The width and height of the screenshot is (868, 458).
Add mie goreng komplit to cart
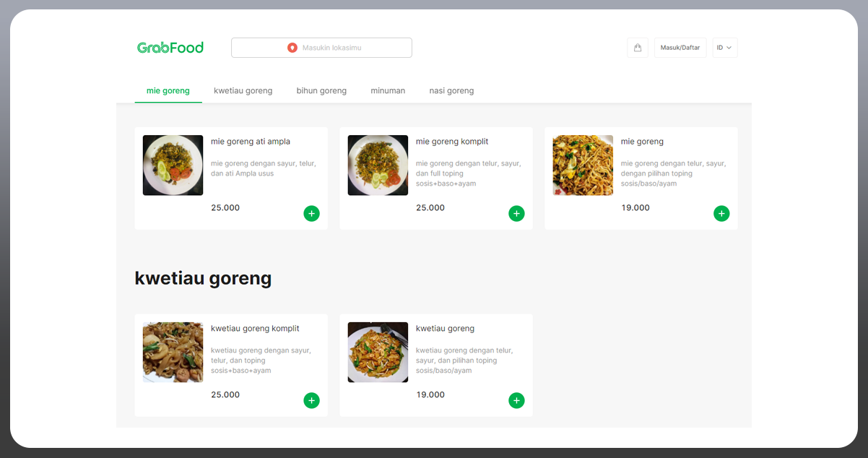point(516,213)
